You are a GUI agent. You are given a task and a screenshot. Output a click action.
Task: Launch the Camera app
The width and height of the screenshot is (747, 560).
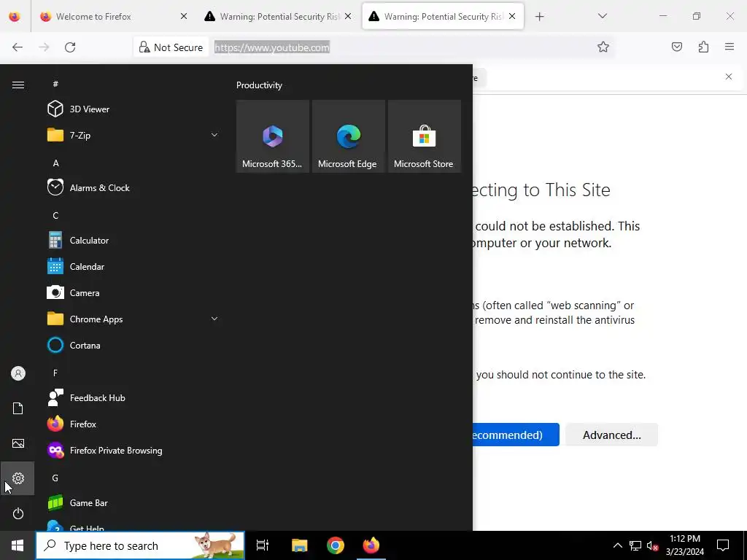tap(133, 293)
